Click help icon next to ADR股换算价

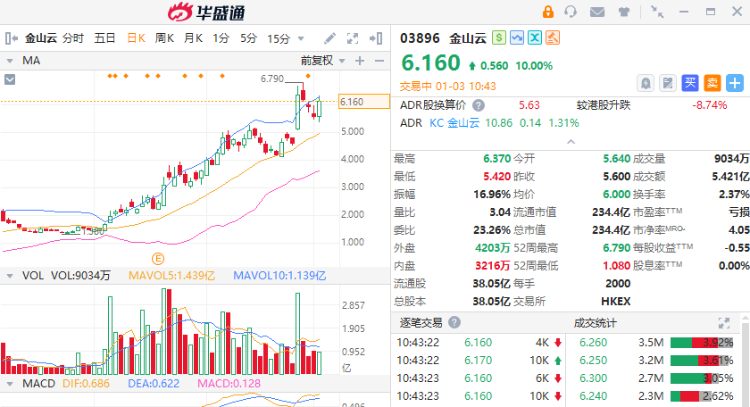(478, 105)
